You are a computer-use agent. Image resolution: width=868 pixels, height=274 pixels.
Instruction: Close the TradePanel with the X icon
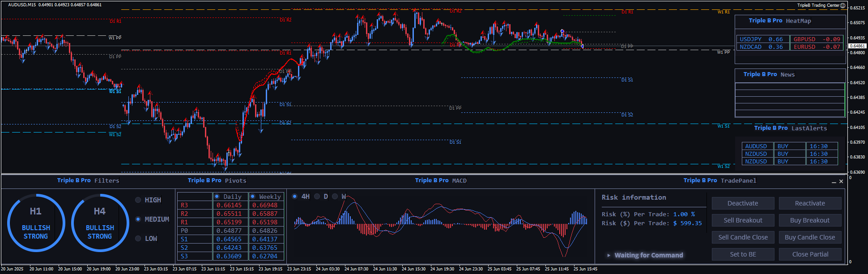(x=841, y=181)
